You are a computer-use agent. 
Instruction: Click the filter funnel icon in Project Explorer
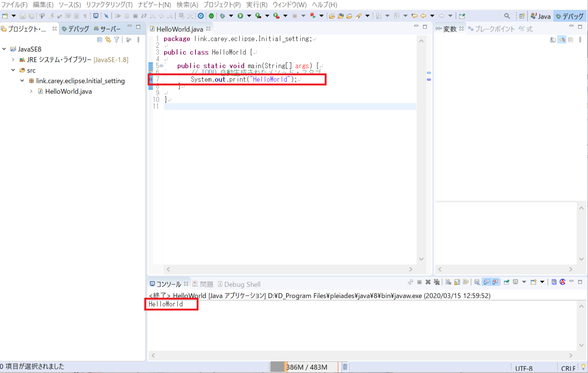click(x=117, y=39)
